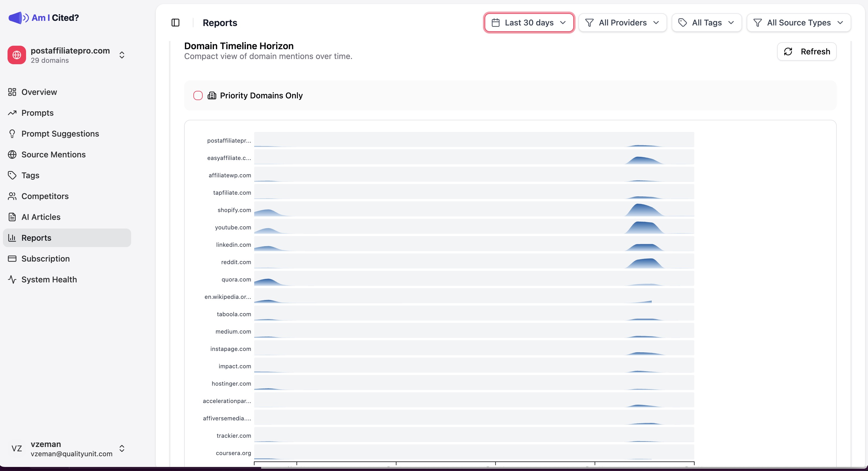This screenshot has height=471, width=868.
Task: Toggle the sidebar collapse icon
Action: (175, 23)
